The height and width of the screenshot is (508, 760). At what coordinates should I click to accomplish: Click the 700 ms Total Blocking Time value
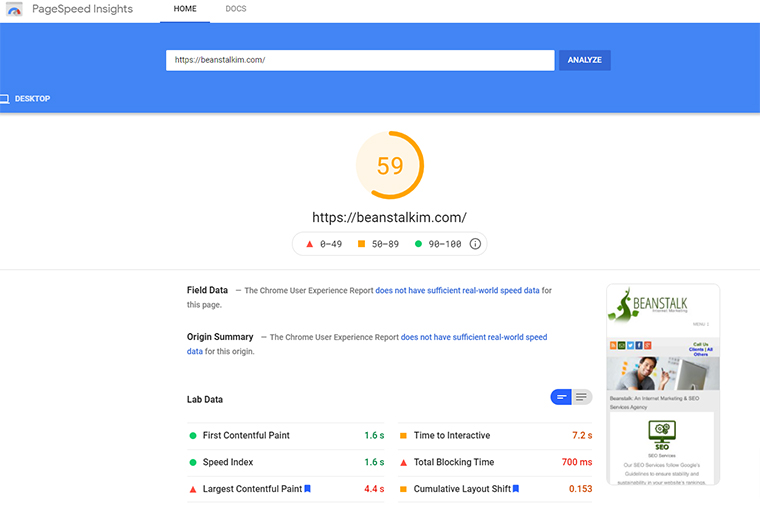click(577, 462)
